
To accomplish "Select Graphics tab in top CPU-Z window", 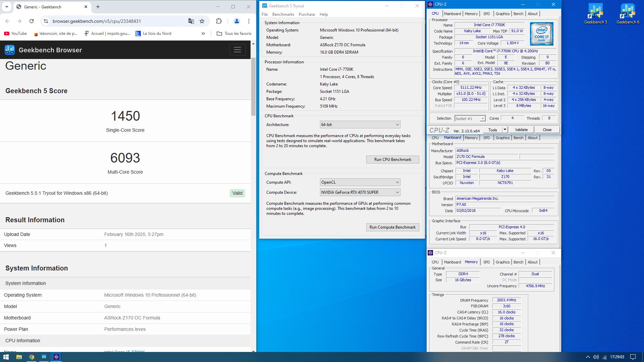I will pyautogui.click(x=502, y=14).
